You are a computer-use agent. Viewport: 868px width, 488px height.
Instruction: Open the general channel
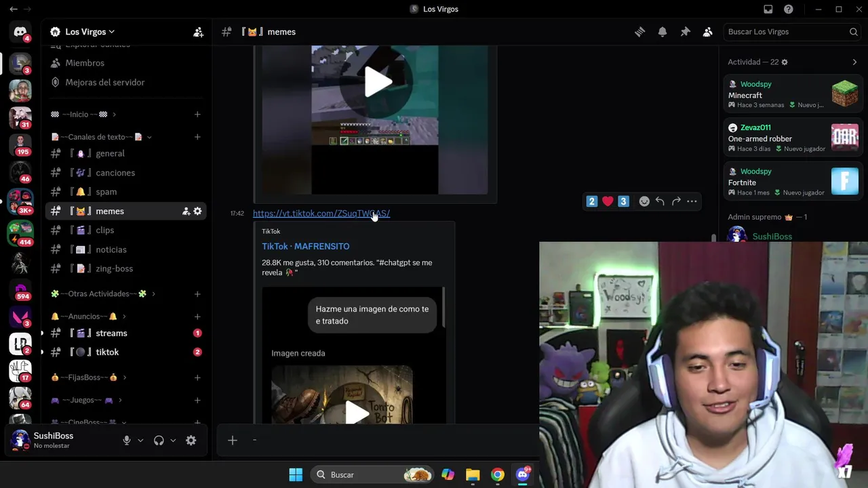(125, 154)
